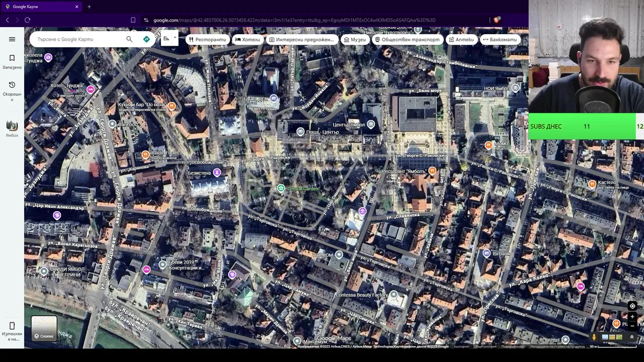Open site information icon in address bar
The height and width of the screenshot is (362, 644).
(146, 20)
